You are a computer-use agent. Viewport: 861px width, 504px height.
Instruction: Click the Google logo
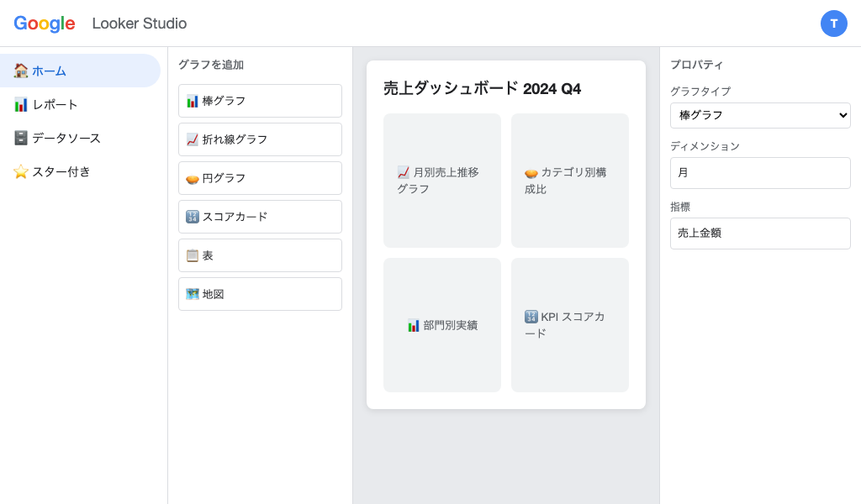45,24
